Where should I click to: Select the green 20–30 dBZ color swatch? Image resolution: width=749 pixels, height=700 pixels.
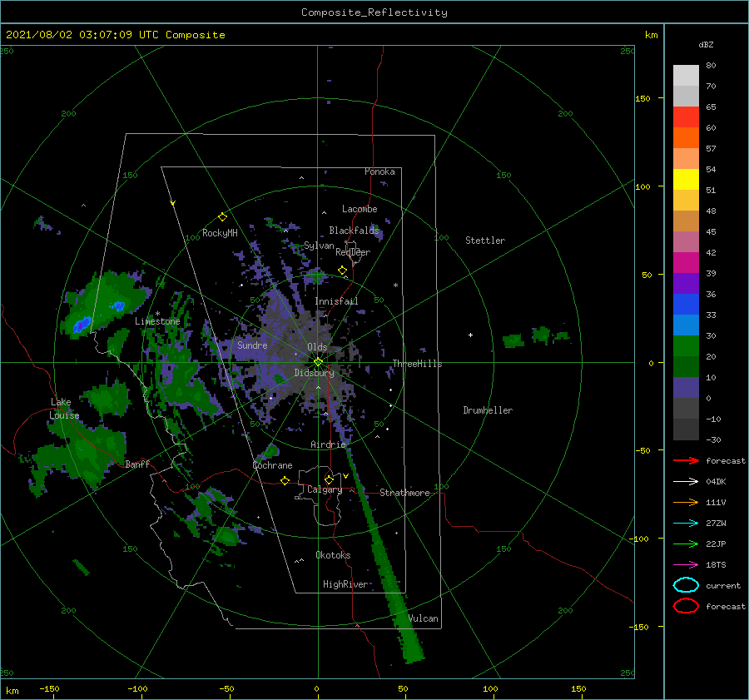point(686,346)
